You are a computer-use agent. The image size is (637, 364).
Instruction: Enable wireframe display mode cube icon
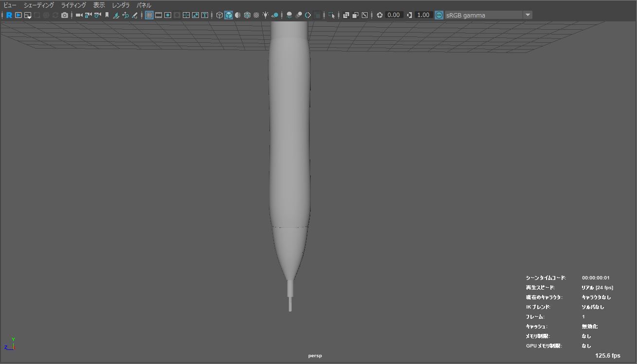pos(219,15)
